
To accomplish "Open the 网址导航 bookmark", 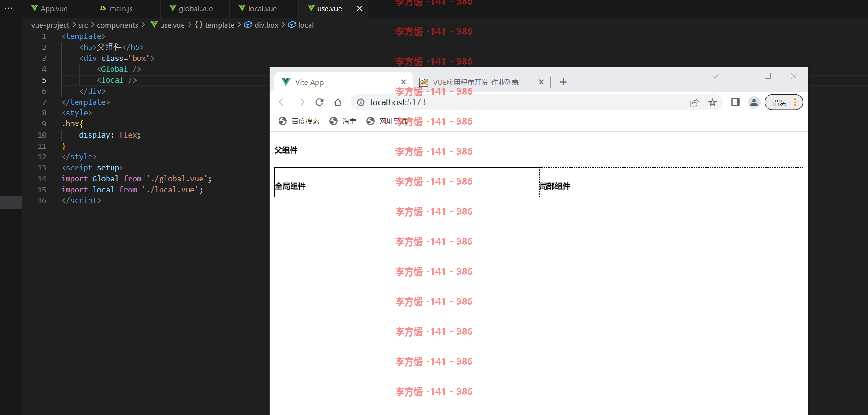I will point(386,121).
